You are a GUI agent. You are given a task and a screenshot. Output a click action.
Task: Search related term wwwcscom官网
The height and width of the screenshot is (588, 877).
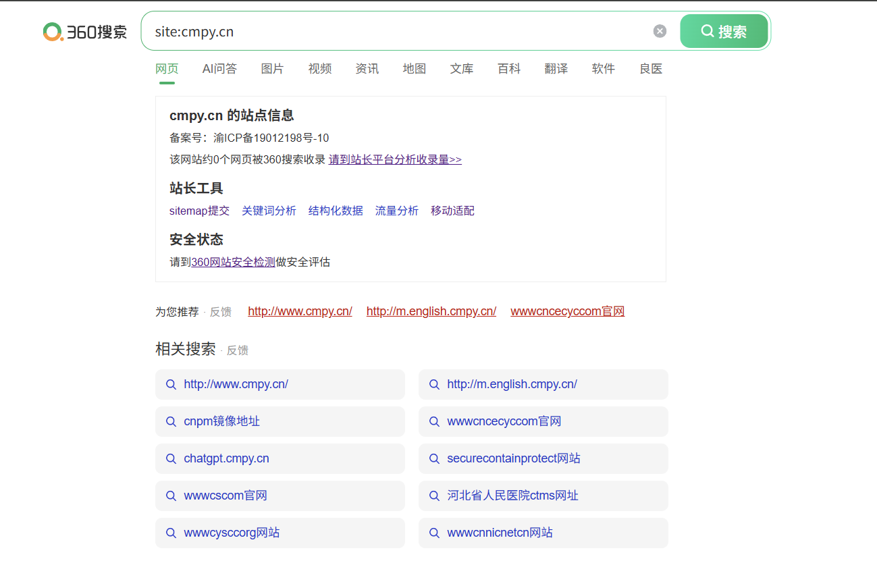click(x=280, y=496)
